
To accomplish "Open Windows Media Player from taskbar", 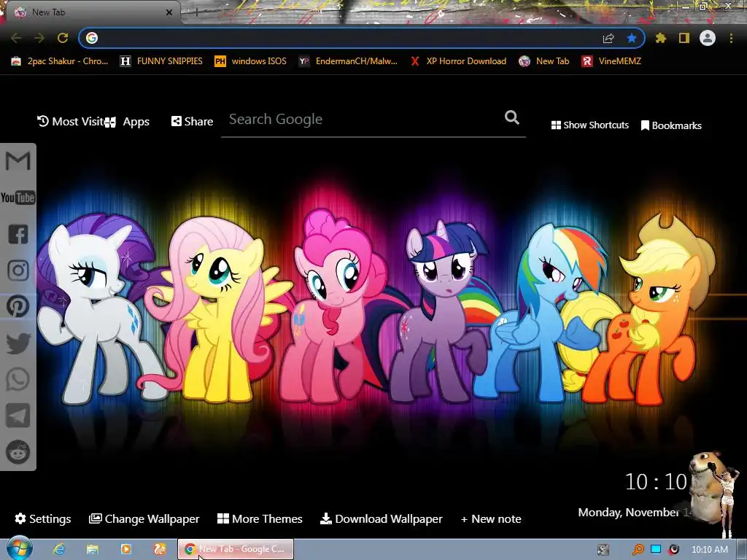I will [126, 549].
